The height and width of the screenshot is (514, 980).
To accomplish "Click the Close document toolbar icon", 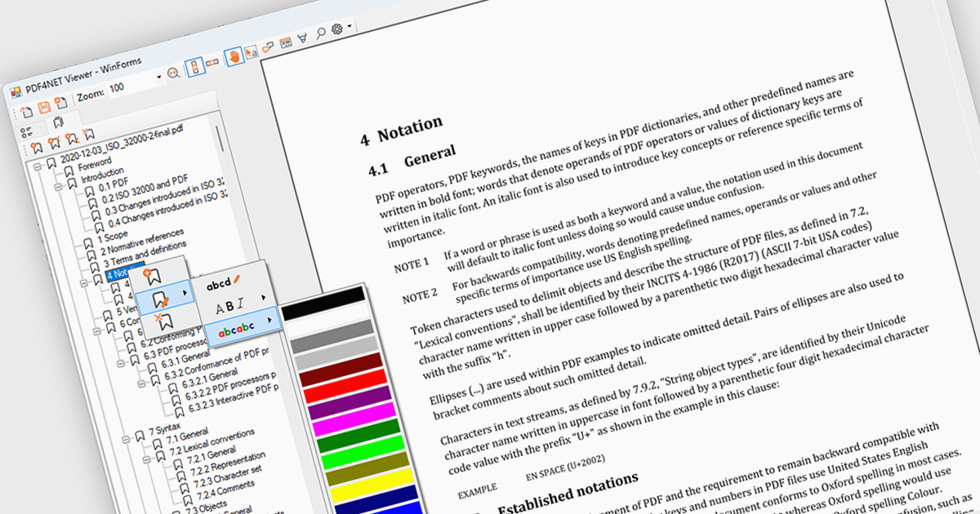I will [x=61, y=104].
